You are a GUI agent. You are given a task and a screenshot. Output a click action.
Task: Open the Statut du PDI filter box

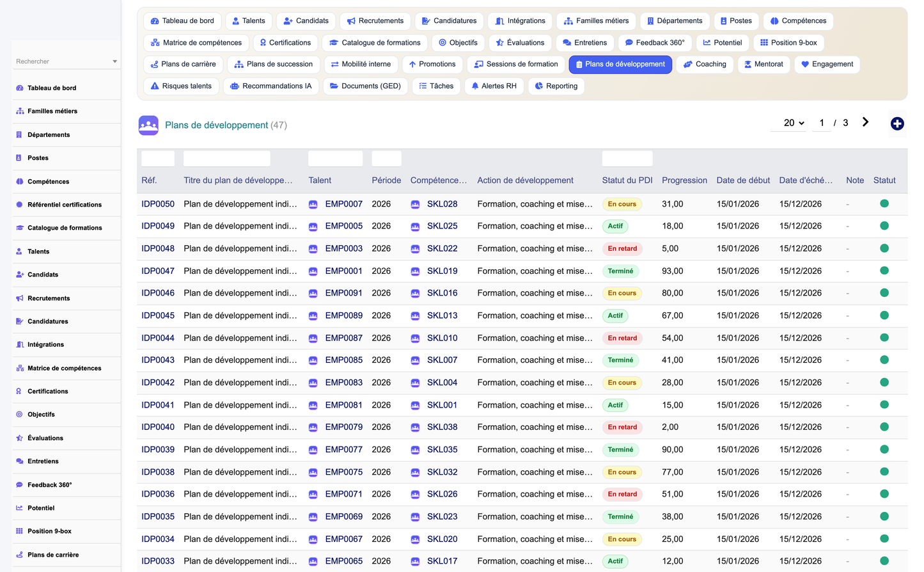point(627,159)
